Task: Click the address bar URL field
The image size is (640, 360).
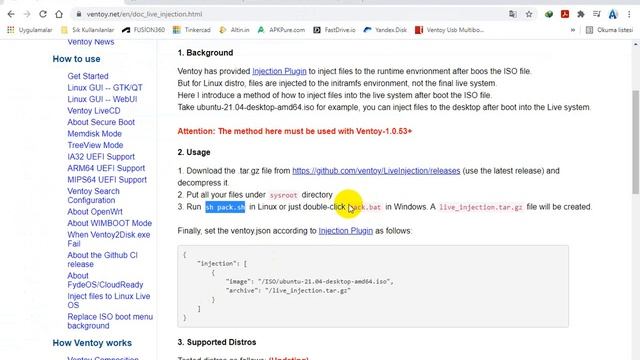Action: (286, 14)
